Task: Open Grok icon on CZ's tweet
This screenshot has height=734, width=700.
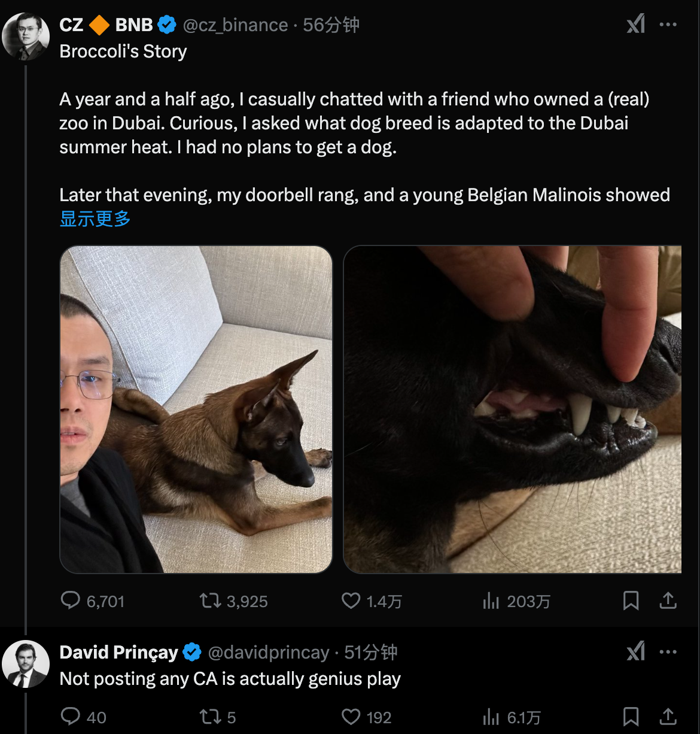Action: (635, 25)
